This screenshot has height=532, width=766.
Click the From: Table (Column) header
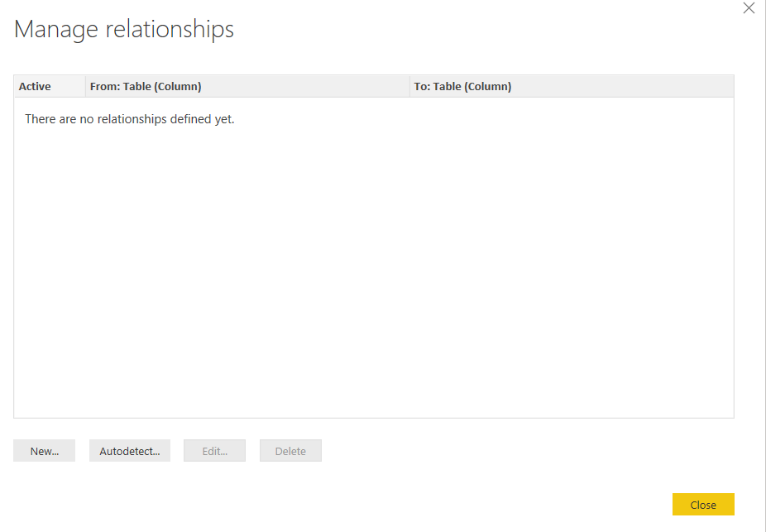point(146,86)
